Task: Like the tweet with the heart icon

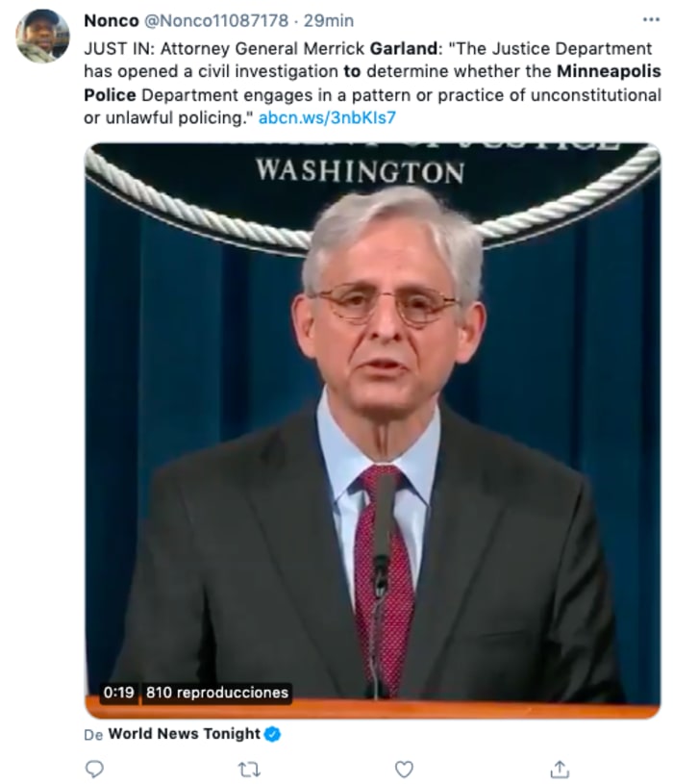Action: [x=404, y=769]
